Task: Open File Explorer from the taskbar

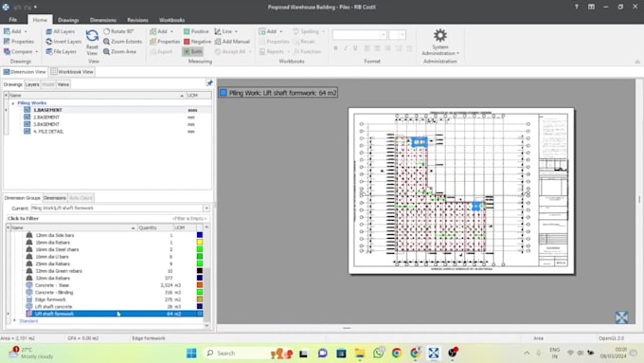Action: pos(360,353)
